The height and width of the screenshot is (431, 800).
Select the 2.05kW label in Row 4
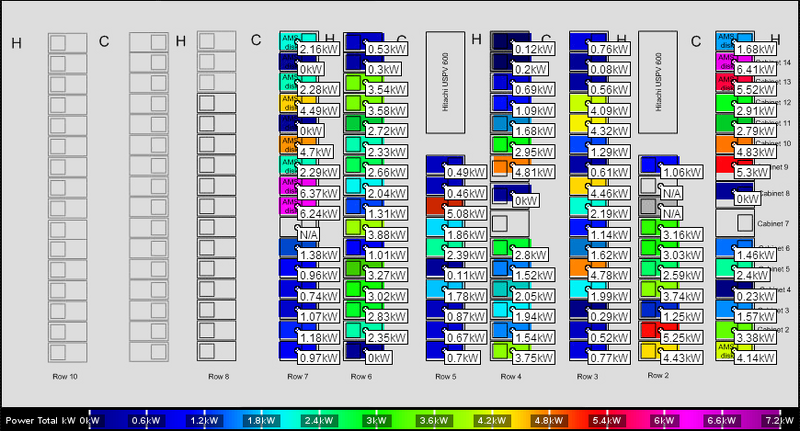pos(534,296)
